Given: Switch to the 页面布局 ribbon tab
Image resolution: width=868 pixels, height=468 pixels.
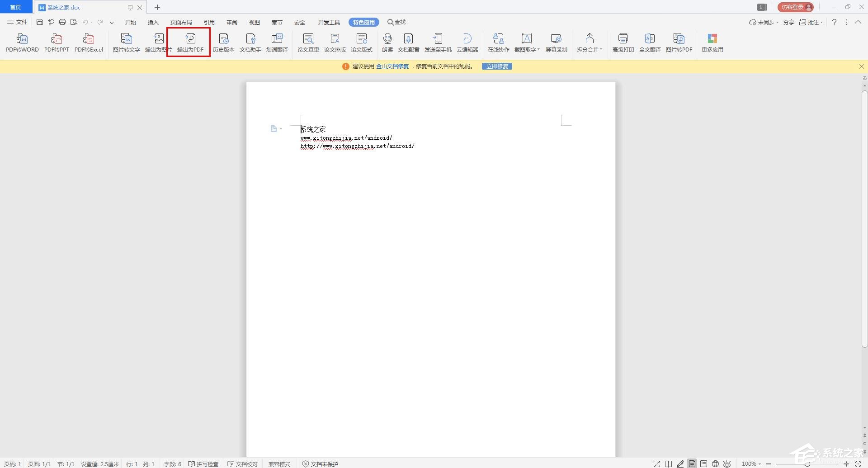Looking at the screenshot, I should pyautogui.click(x=181, y=22).
